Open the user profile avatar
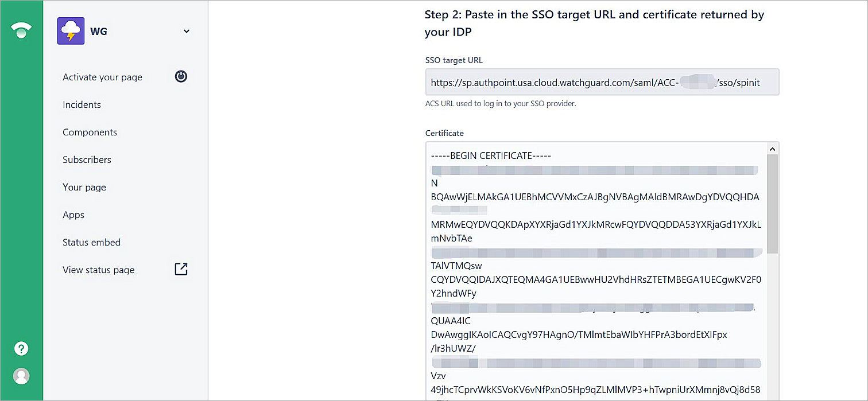868x401 pixels. pos(21,376)
